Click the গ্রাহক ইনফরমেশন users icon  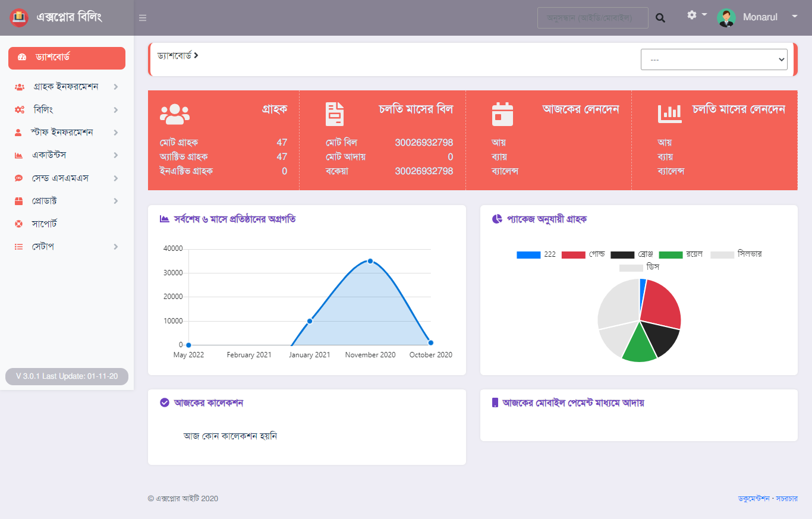(x=19, y=87)
